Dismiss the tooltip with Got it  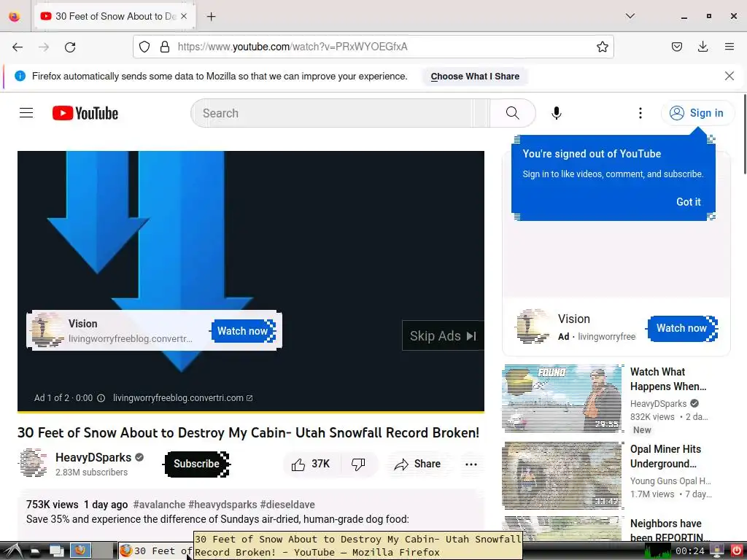tap(689, 202)
